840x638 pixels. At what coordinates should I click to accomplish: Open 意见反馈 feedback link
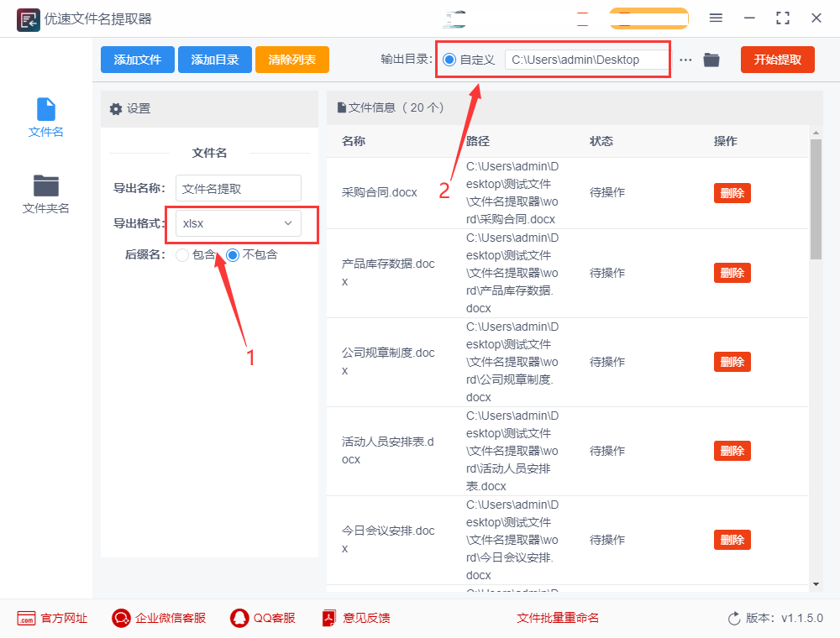click(x=356, y=618)
